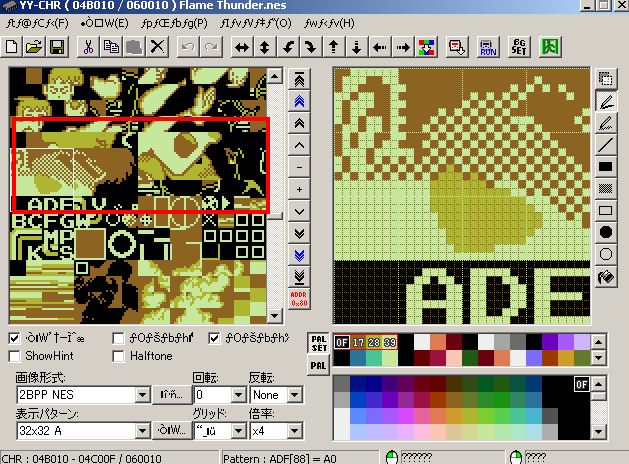Click the Undo arrow icon
Viewport: 629px width, 464px height.
tap(188, 47)
